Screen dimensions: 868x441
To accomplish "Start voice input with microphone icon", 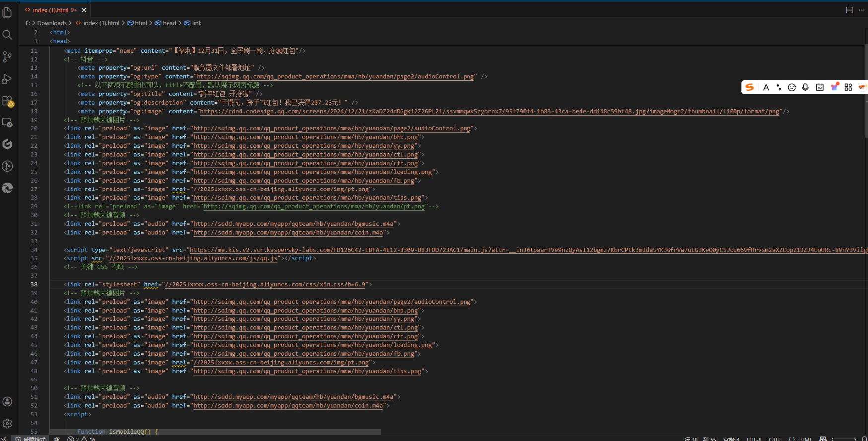I will [805, 87].
